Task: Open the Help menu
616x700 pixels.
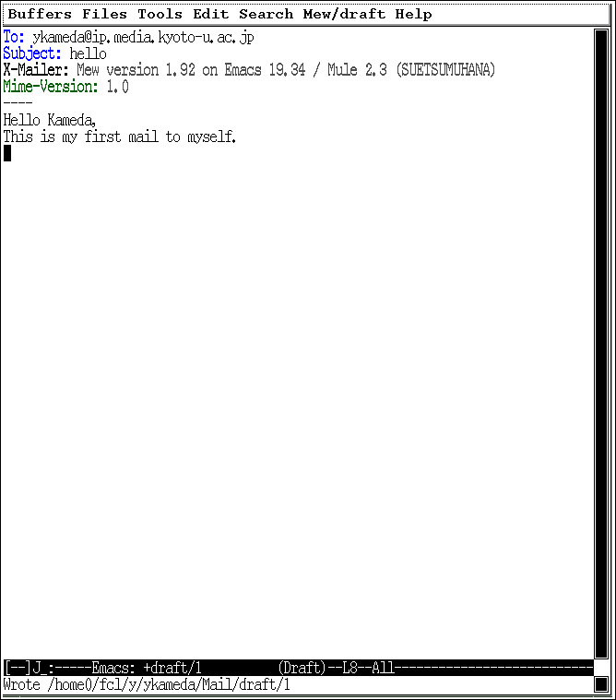Action: [x=413, y=14]
